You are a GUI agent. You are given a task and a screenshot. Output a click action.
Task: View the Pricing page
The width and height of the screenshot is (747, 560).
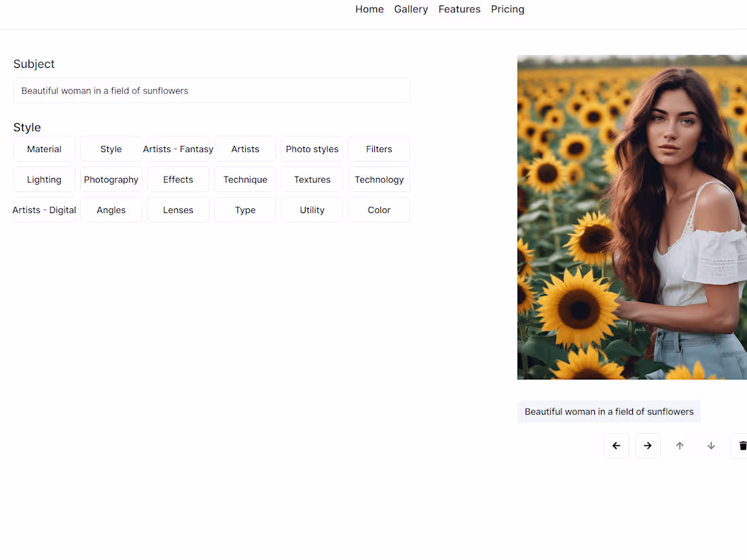[507, 9]
